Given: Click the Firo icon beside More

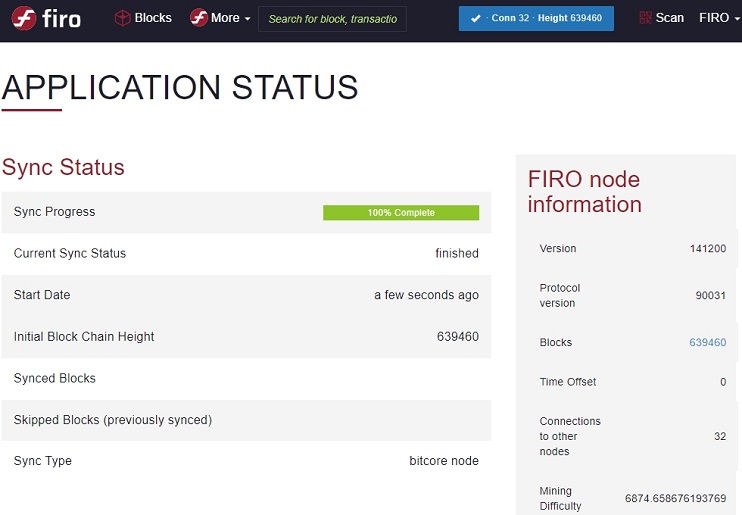Looking at the screenshot, I should coord(199,18).
